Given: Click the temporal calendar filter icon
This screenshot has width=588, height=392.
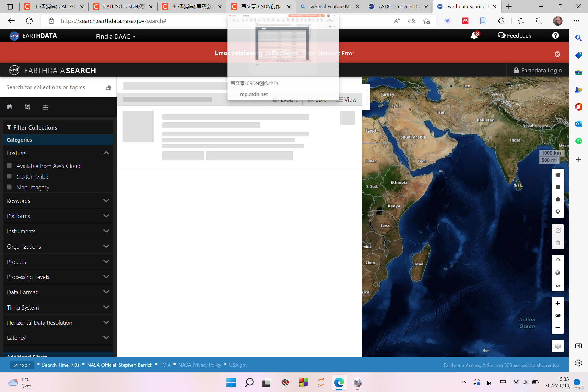Looking at the screenshot, I should (x=9, y=107).
